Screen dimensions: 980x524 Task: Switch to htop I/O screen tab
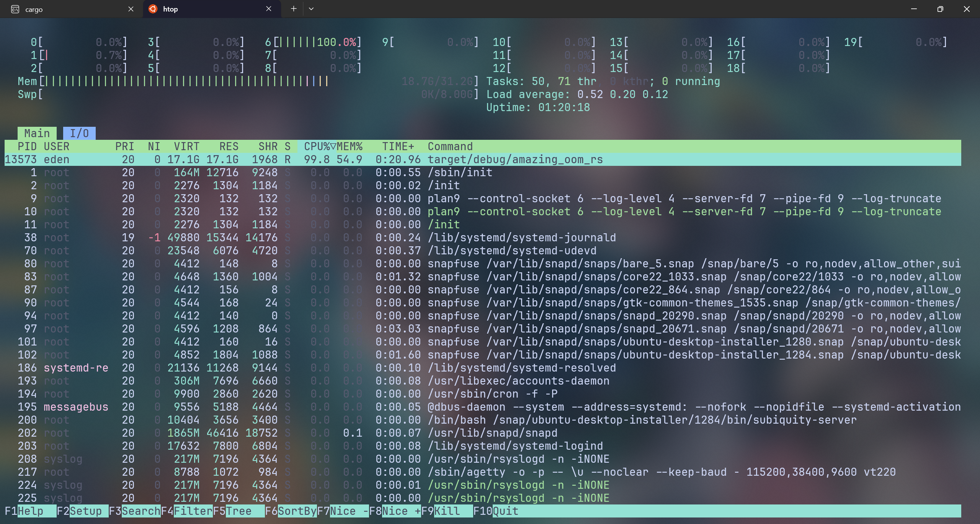(79, 133)
